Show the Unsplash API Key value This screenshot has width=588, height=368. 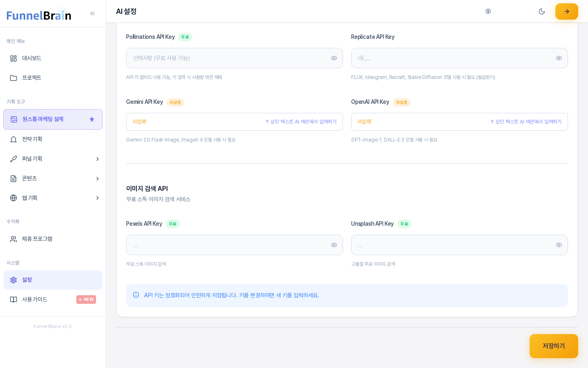tap(559, 245)
